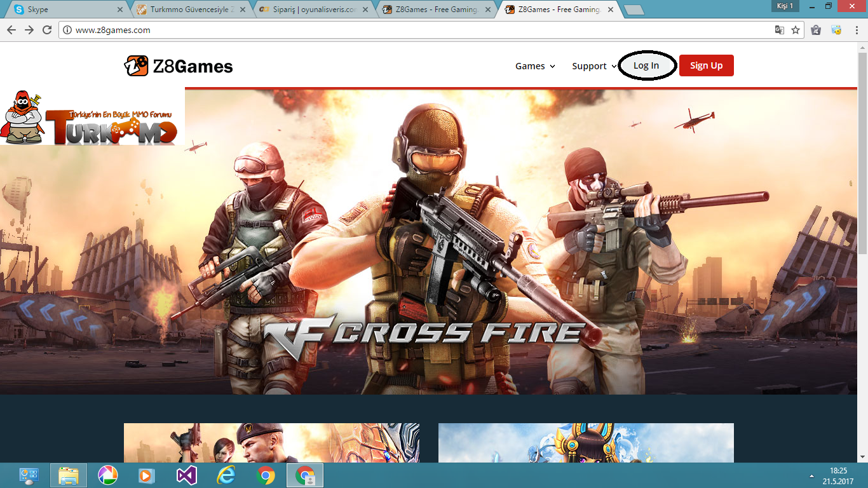
Task: Close the active Z8Games tab
Action: coord(611,10)
